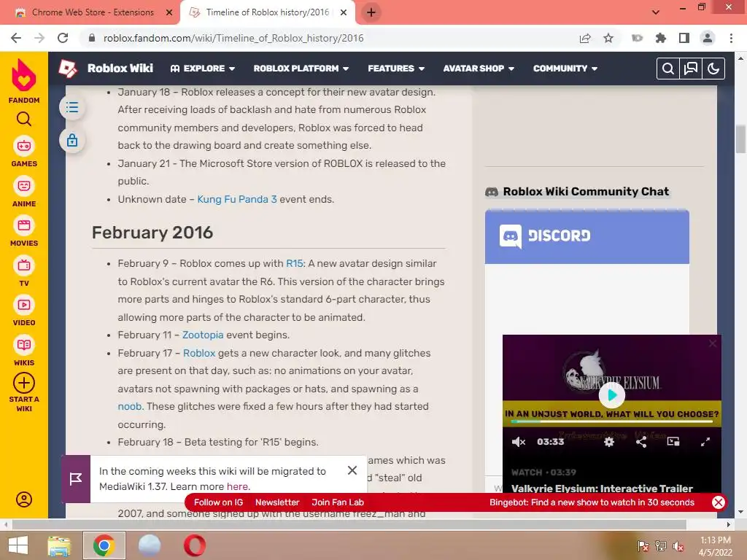
Task: Expand the Community menu
Action: click(565, 69)
